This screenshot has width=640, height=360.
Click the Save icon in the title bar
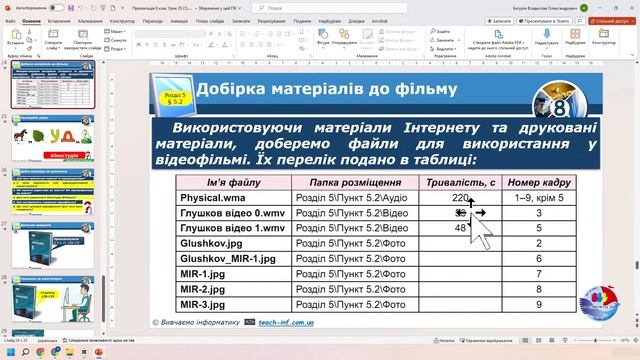71,8
